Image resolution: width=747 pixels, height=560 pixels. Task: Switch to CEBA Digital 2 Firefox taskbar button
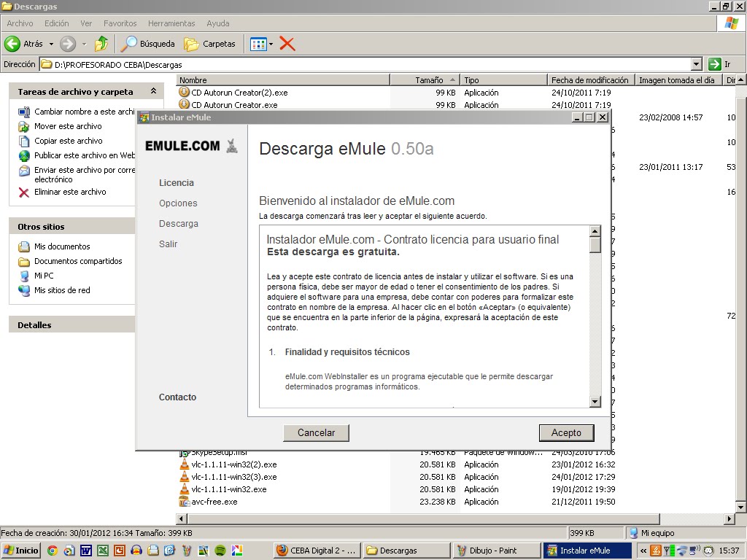317,551
